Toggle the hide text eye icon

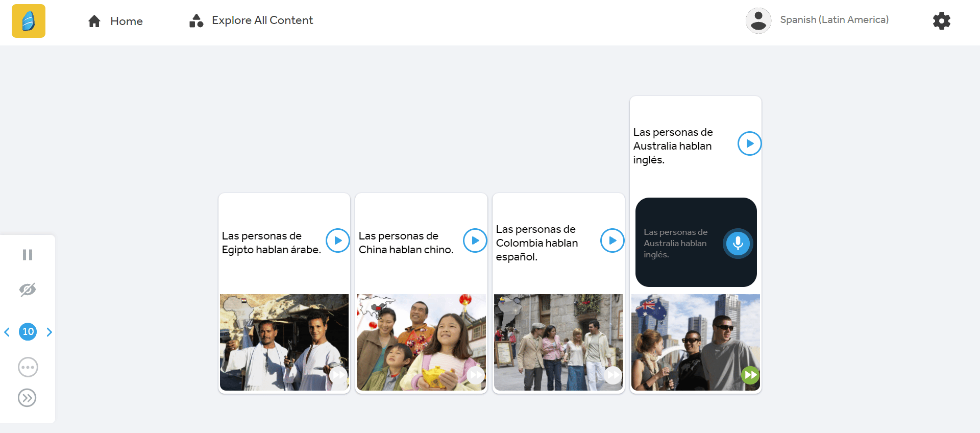coord(28,290)
